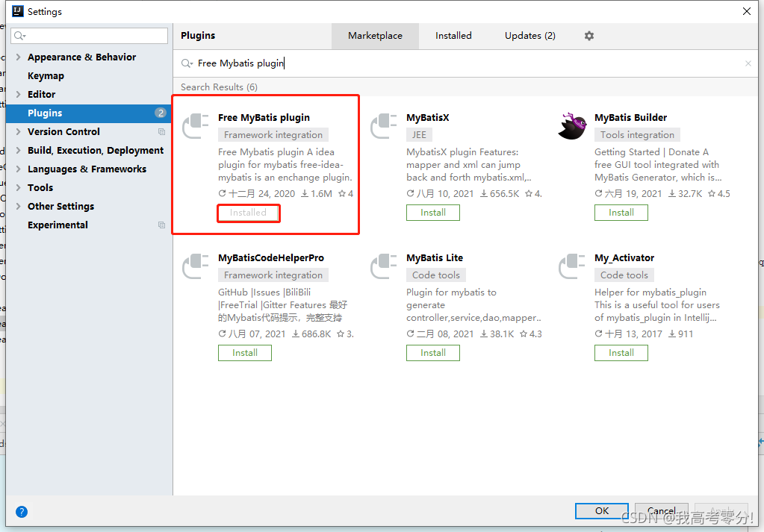
Task: Click 1.6M downloads count on Free MyBatis
Action: (x=316, y=194)
